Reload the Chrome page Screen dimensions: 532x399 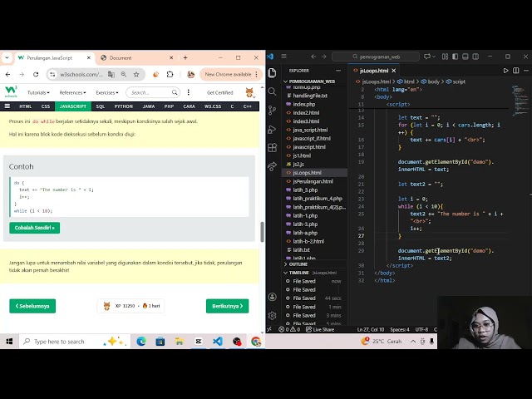[36, 74]
